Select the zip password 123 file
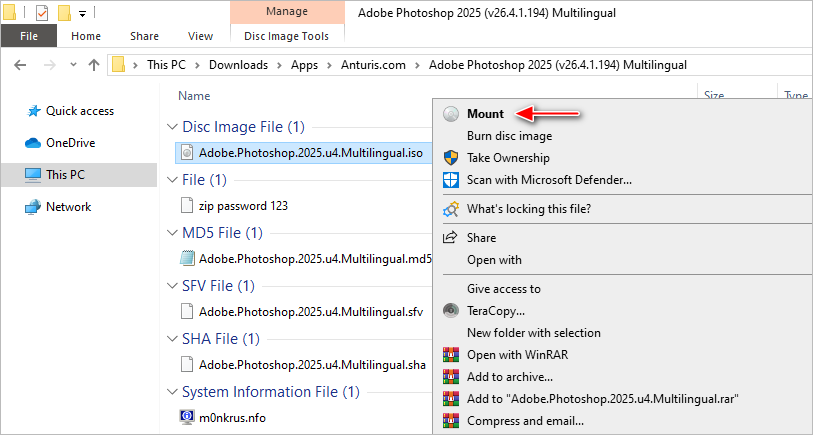813x435 pixels. (x=243, y=205)
